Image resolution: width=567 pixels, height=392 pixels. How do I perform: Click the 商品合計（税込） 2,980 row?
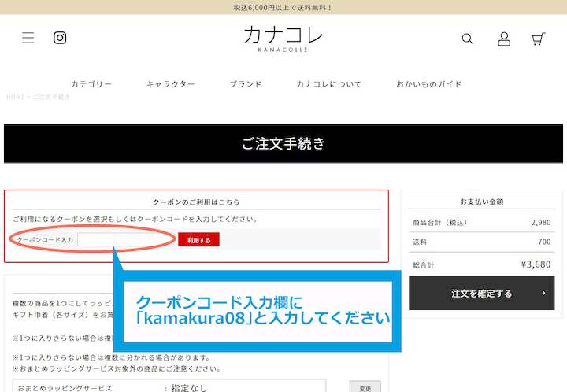pos(482,223)
